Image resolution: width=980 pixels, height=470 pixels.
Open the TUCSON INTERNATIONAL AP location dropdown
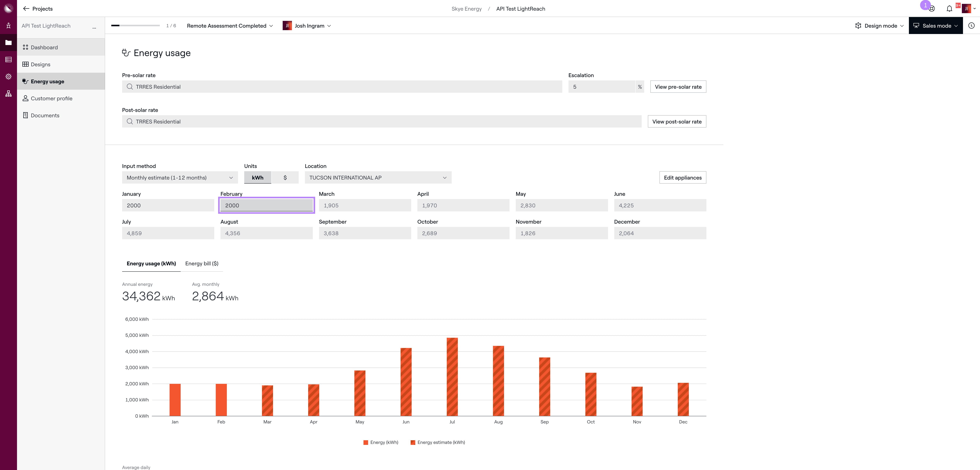[378, 178]
